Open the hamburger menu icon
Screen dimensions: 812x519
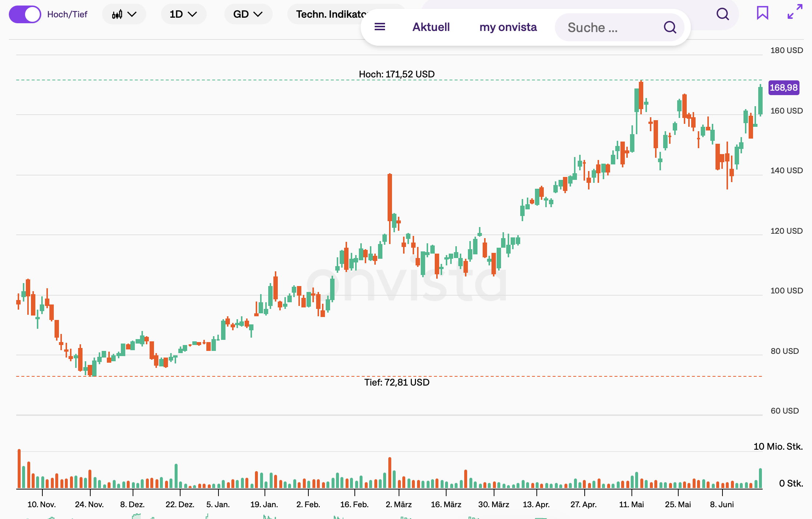tap(380, 27)
